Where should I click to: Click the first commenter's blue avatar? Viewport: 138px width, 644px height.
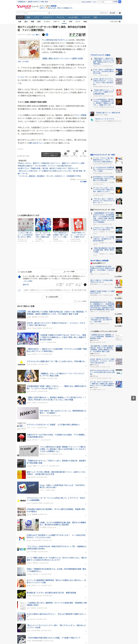(x=20, y=277)
